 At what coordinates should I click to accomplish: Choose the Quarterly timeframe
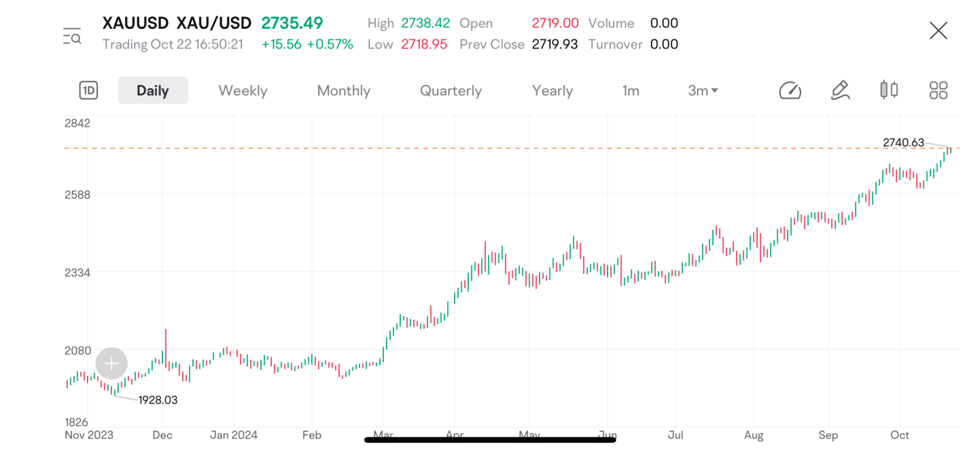[x=451, y=91]
